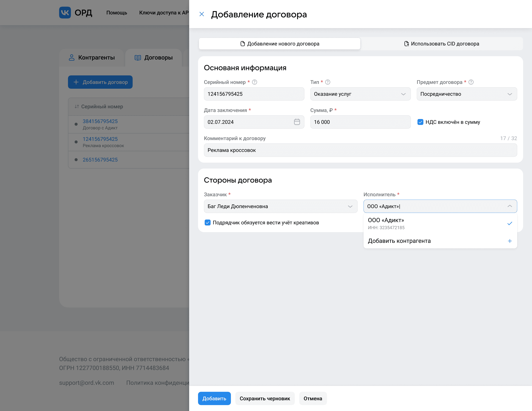Open Заказчик dropdown Баг Леди Дюпенченовна
The width and height of the screenshot is (532, 411).
coord(280,206)
